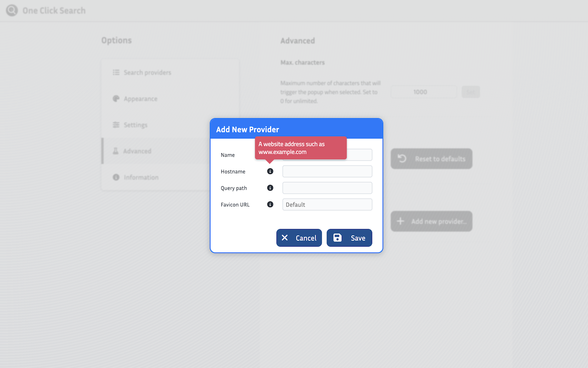The image size is (588, 368).
Task: Click the Max. characters heading
Action: (x=302, y=62)
